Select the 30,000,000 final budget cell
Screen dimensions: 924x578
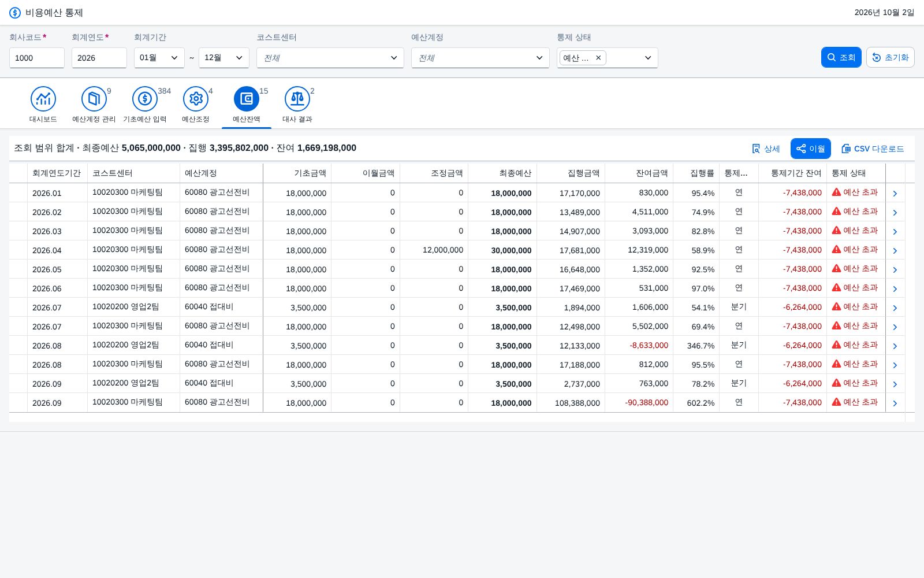point(502,250)
